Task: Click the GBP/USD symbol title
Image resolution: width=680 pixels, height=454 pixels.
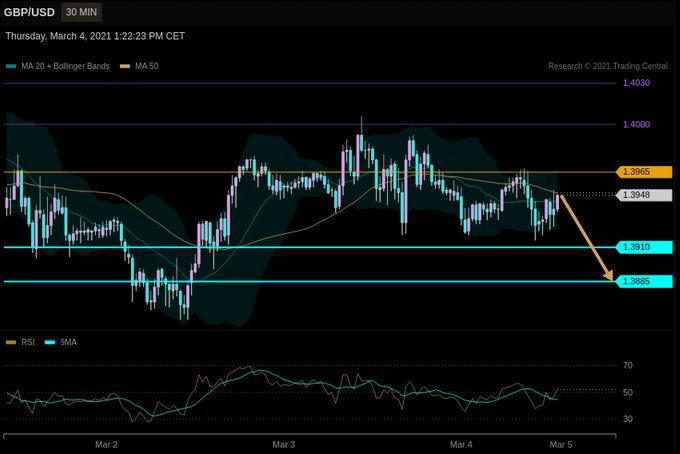Action: point(29,12)
